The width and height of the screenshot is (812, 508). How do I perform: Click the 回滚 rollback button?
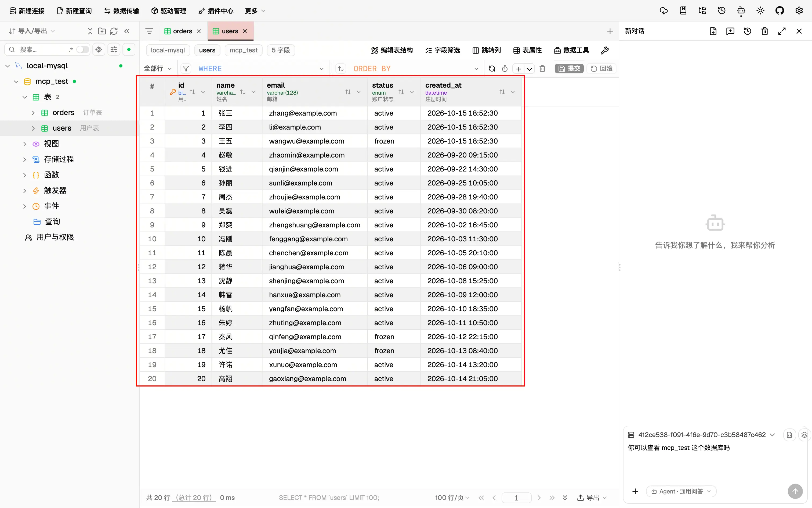[x=601, y=69]
